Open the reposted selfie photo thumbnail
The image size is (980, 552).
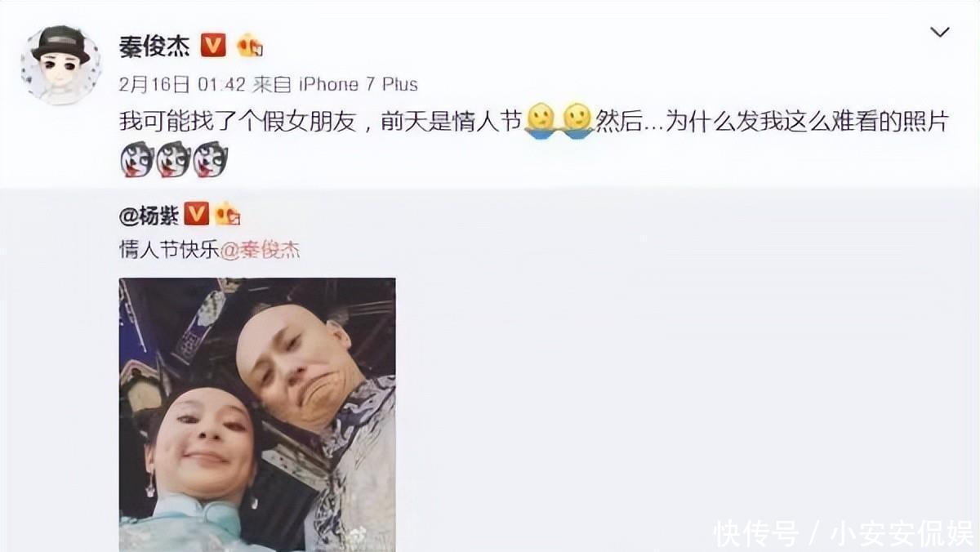point(257,415)
